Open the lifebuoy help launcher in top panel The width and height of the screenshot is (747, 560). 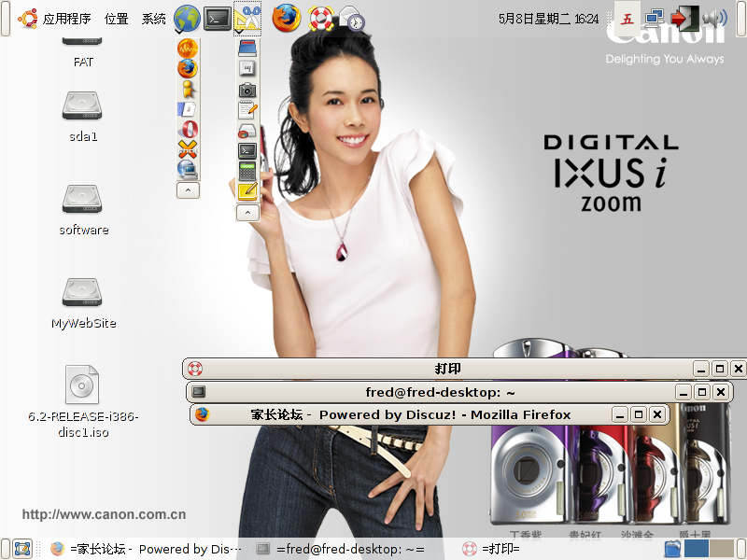click(320, 19)
